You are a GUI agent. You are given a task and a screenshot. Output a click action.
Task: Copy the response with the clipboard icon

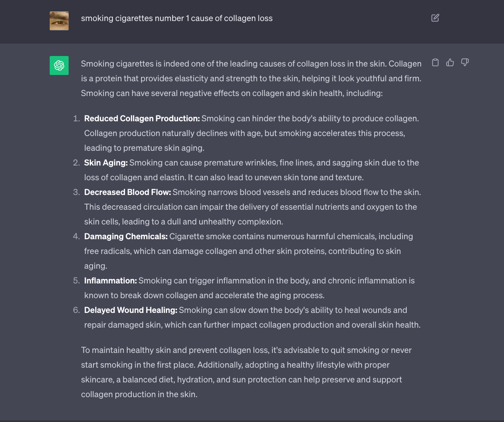[436, 63]
